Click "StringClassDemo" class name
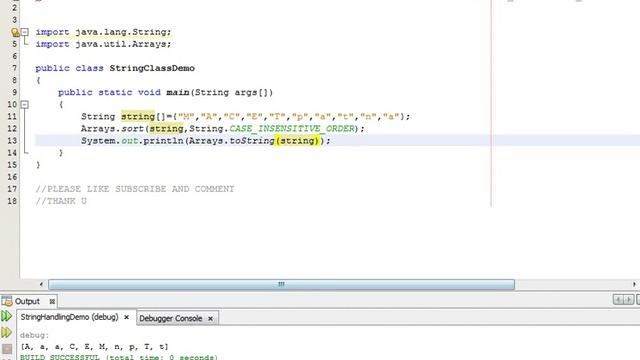Viewport: 640px width, 360px height. click(152, 68)
